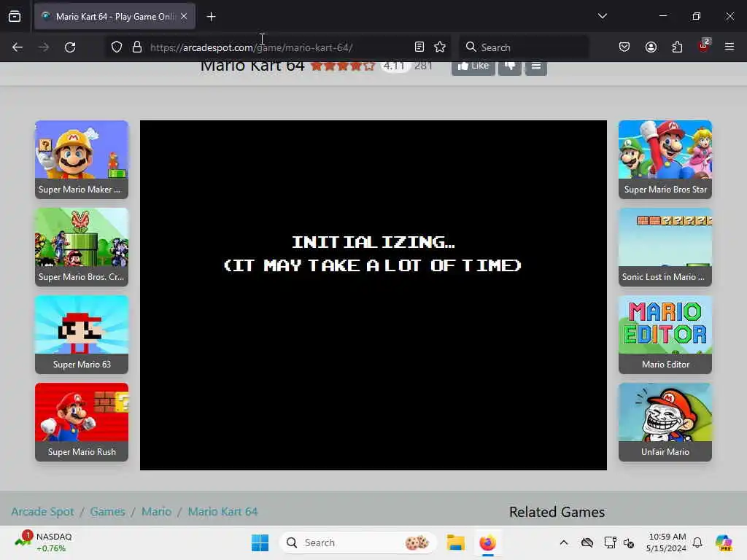Open Copilot preview icon
747x560 pixels.
click(x=724, y=542)
